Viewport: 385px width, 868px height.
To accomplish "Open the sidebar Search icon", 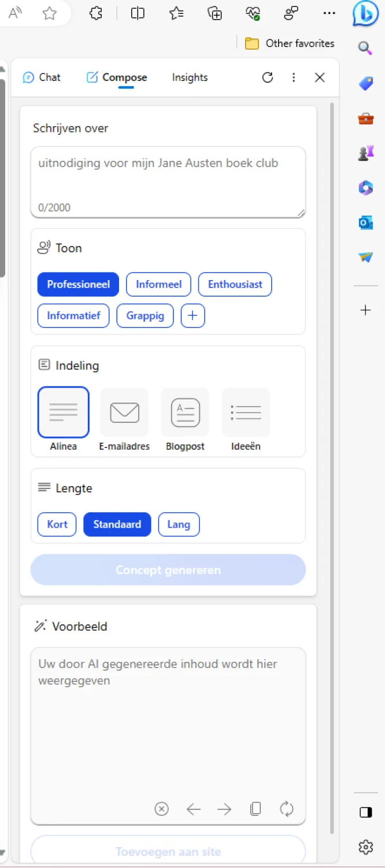I will [365, 48].
